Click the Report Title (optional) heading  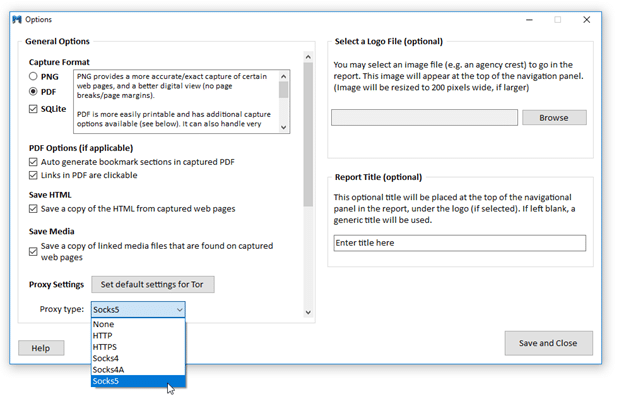pyautogui.click(x=378, y=177)
